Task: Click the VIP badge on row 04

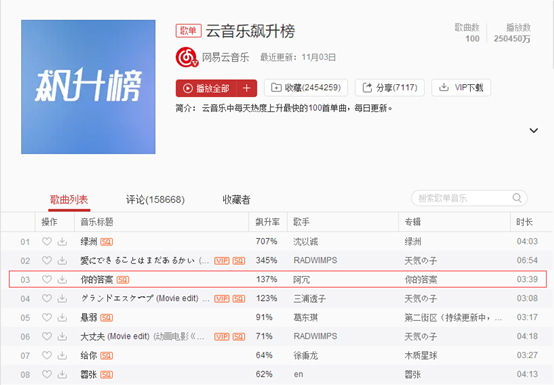Action: [x=222, y=299]
